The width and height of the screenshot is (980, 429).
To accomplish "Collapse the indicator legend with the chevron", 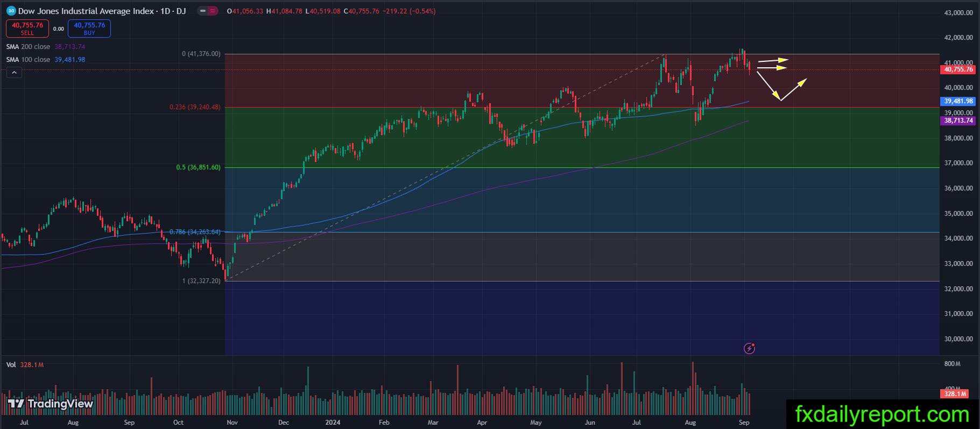I will coord(14,73).
